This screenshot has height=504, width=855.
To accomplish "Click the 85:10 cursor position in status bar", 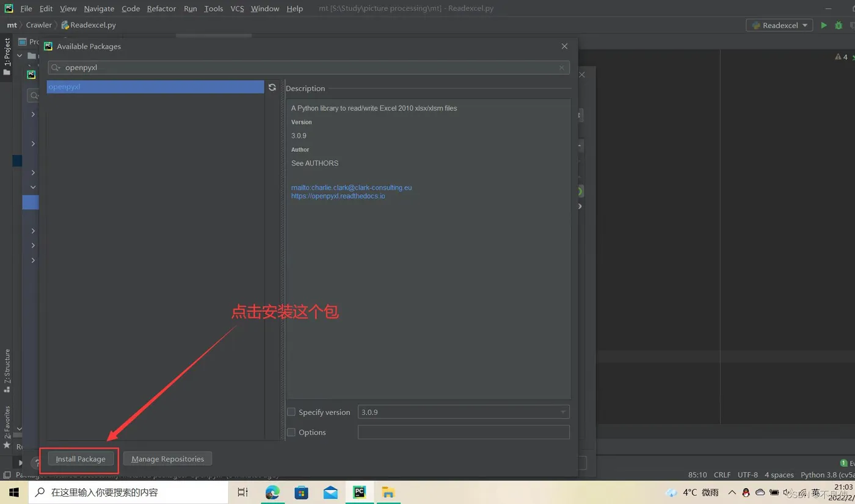I will pyautogui.click(x=697, y=475).
